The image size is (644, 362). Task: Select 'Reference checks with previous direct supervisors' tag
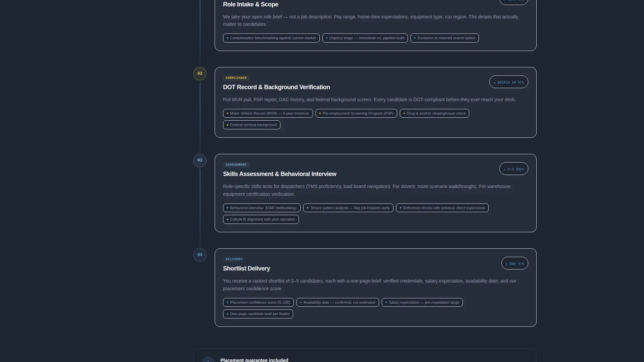(x=442, y=208)
